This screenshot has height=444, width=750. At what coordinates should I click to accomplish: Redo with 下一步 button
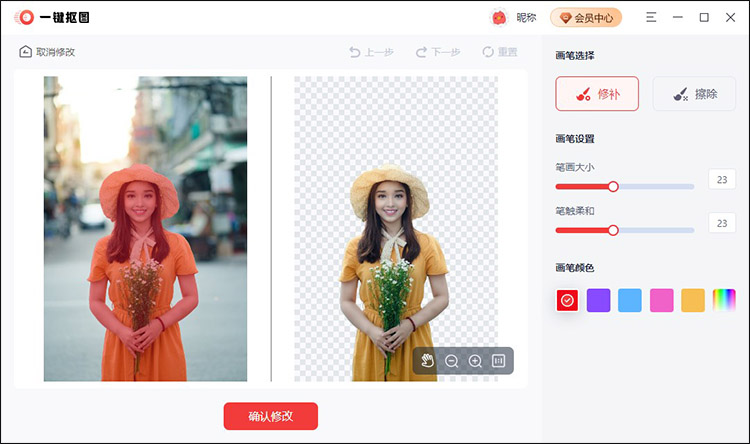438,52
